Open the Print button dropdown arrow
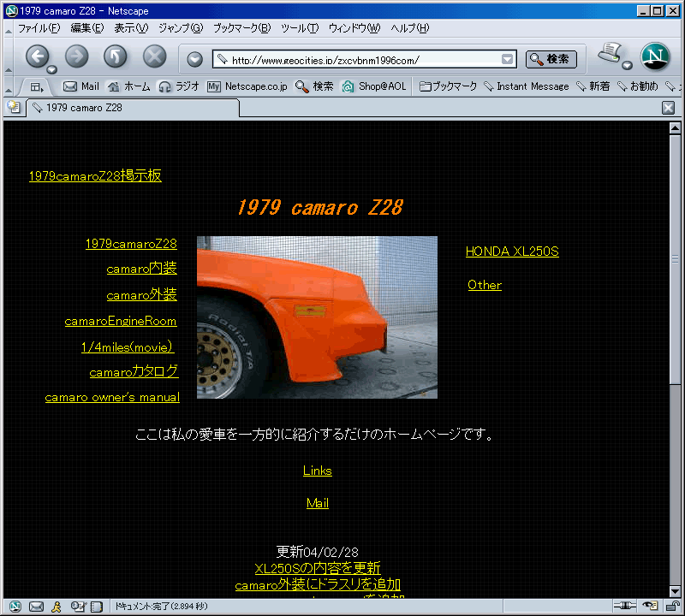Image resolution: width=685 pixels, height=616 pixels. coord(628,66)
